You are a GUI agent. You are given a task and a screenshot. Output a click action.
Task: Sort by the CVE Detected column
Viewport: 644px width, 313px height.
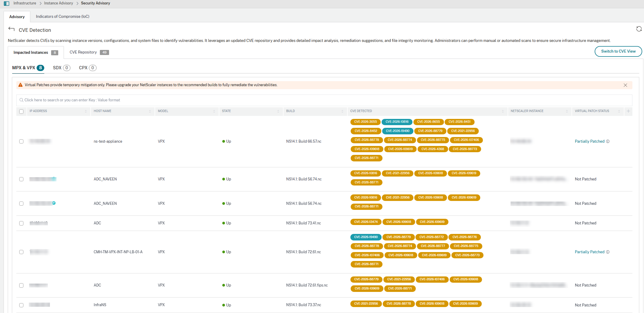(503, 111)
